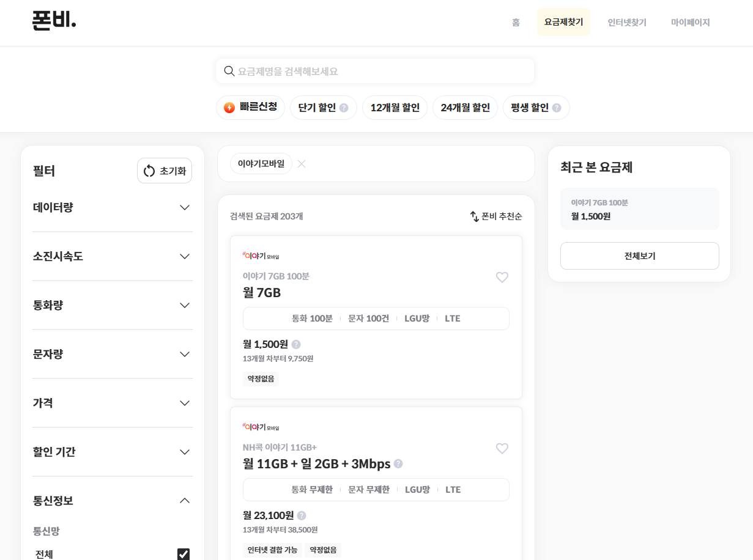753x560 pixels.
Task: Select the 빠른신청 filter chip
Action: point(250,108)
